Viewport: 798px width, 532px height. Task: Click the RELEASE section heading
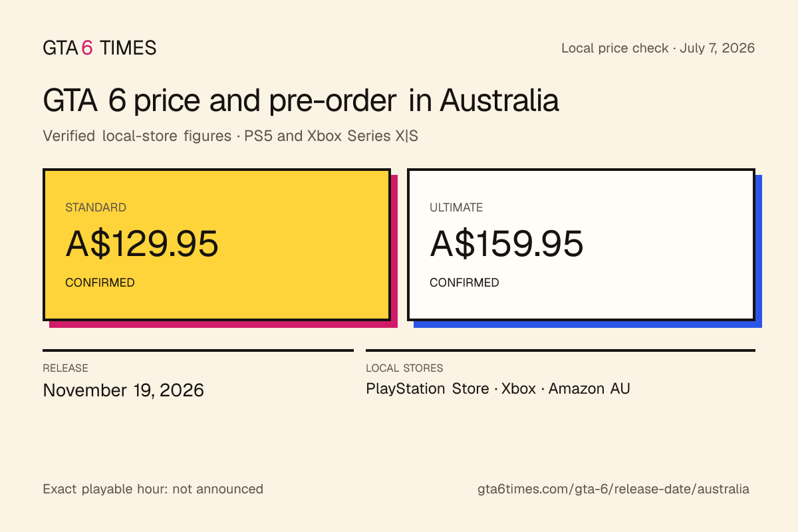click(65, 368)
